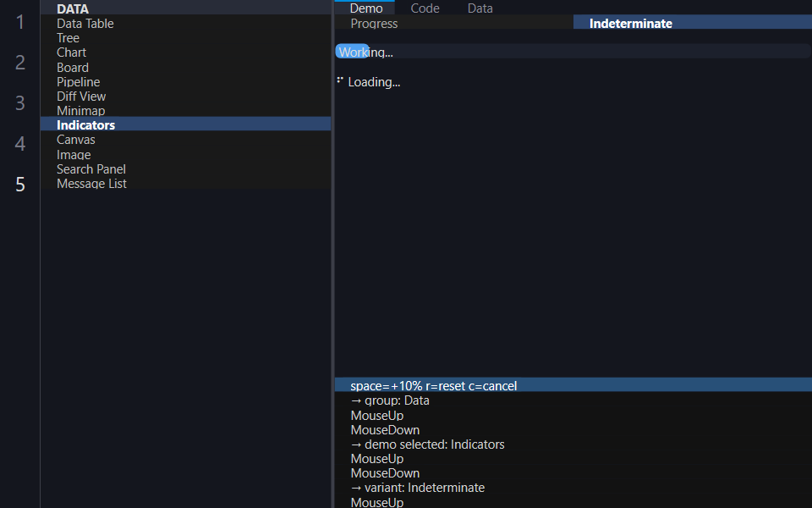Open the Canvas demo entry
This screenshot has height=508, width=812.
185,140
